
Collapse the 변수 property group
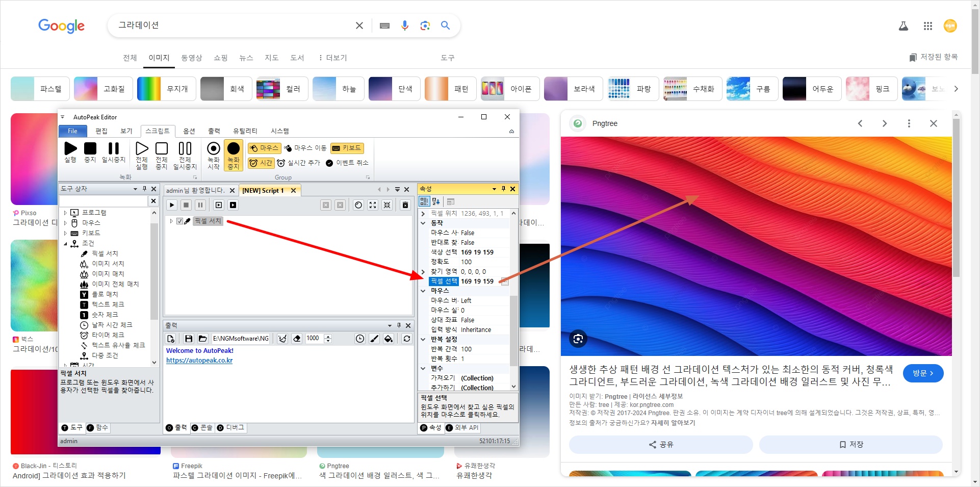click(x=423, y=368)
